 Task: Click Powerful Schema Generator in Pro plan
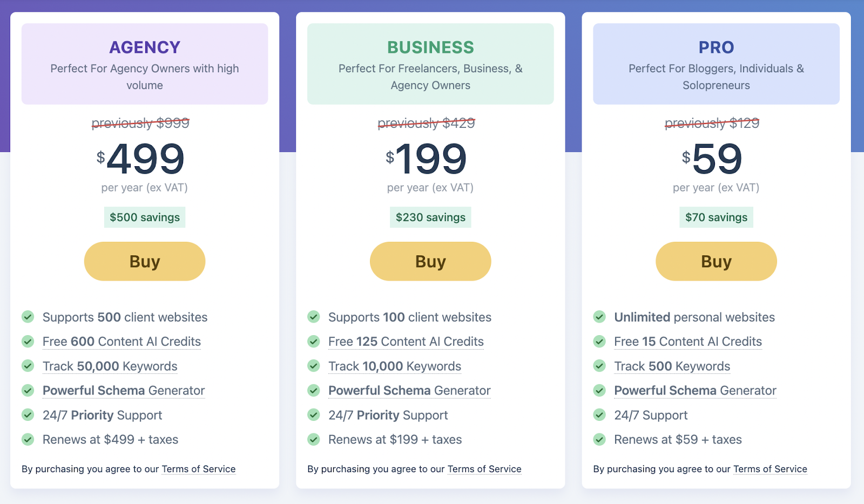point(695,391)
